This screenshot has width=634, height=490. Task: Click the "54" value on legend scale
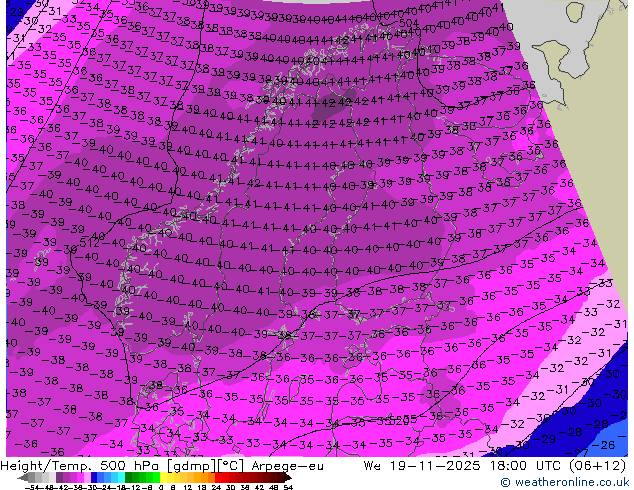pos(287,487)
